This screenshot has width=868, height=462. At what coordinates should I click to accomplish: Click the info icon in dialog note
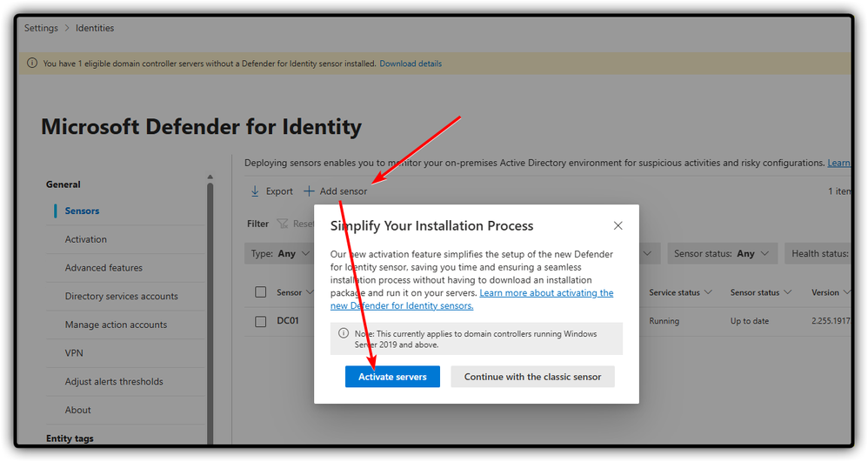coord(344,333)
